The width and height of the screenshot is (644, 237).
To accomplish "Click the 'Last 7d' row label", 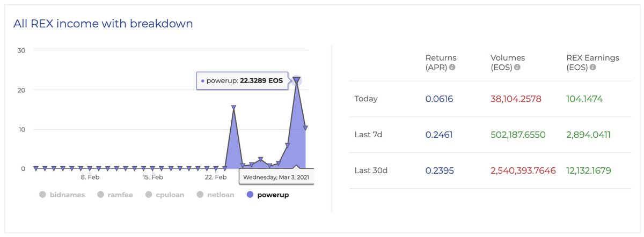I will (368, 135).
